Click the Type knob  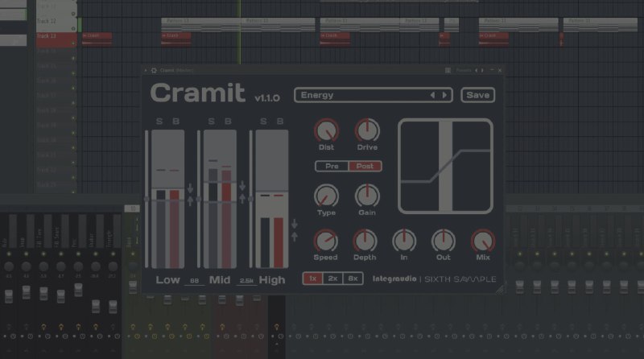327,196
